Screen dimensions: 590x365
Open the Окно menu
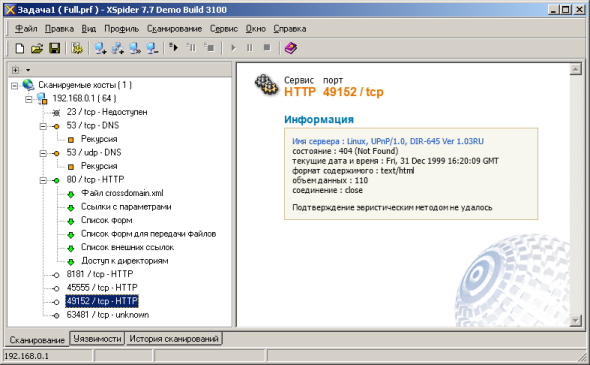point(255,29)
